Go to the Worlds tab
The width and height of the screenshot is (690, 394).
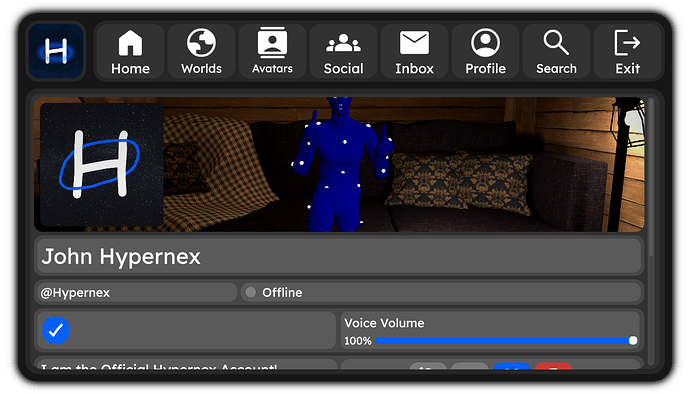(x=202, y=52)
